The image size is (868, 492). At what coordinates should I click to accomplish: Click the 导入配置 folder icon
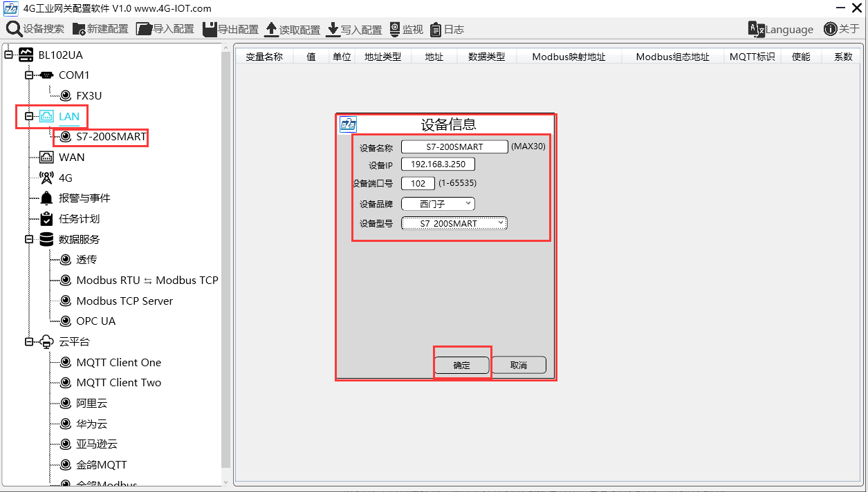[x=144, y=29]
